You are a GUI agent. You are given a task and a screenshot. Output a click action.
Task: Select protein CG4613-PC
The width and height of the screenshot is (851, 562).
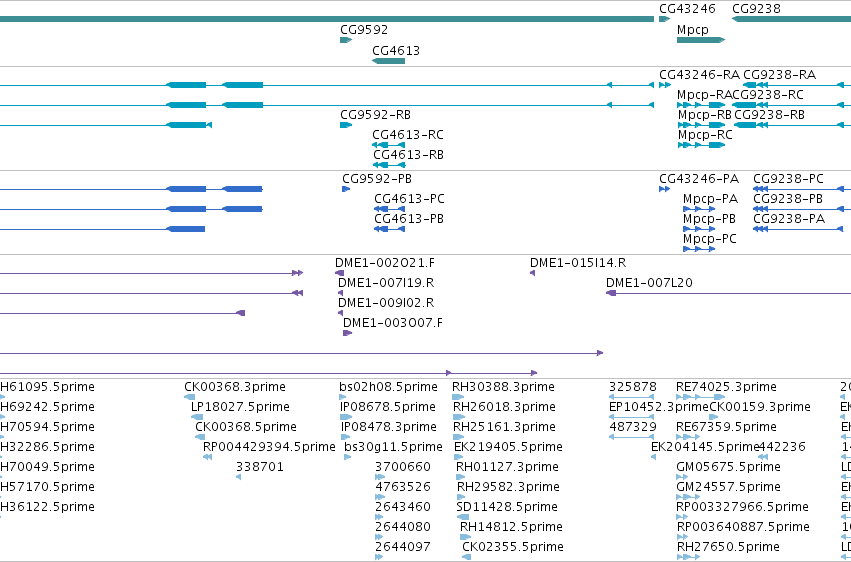[x=409, y=199]
